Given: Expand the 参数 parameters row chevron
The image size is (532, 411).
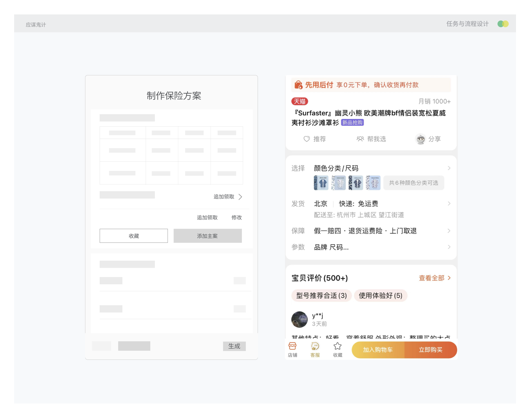Looking at the screenshot, I should click(449, 247).
